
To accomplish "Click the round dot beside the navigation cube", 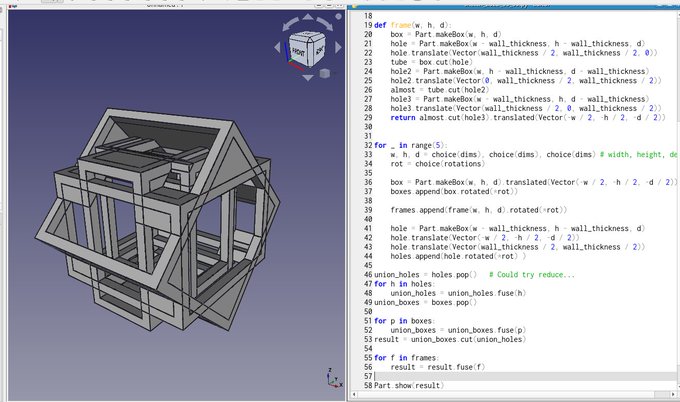I will pos(338,16).
